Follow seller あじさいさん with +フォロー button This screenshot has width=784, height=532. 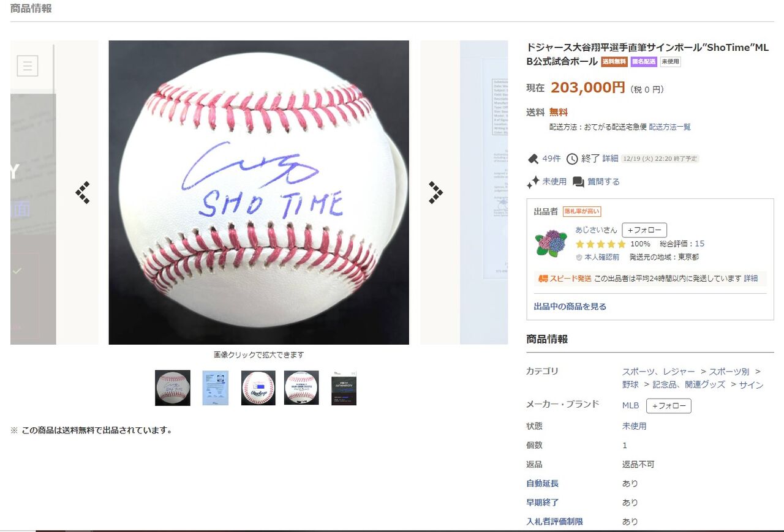tap(644, 230)
